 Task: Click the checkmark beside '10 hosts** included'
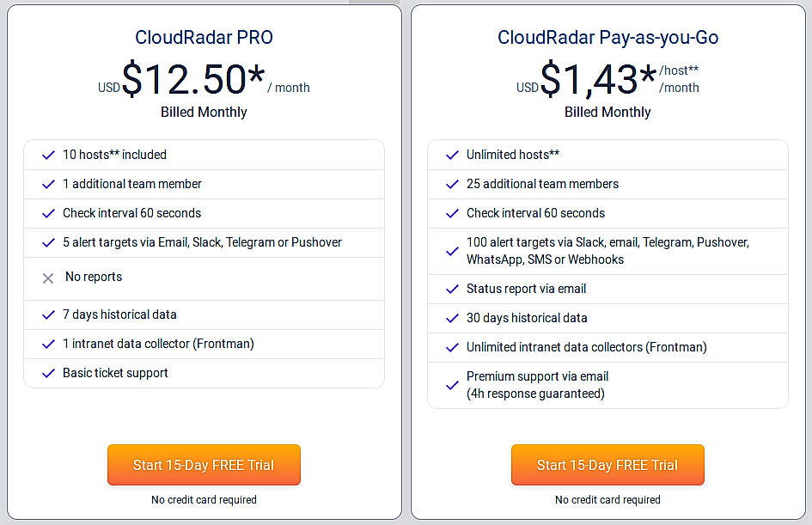click(x=48, y=156)
